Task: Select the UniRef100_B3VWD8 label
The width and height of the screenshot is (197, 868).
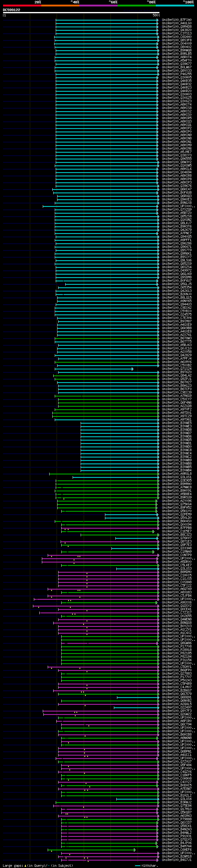Action: point(176,430)
